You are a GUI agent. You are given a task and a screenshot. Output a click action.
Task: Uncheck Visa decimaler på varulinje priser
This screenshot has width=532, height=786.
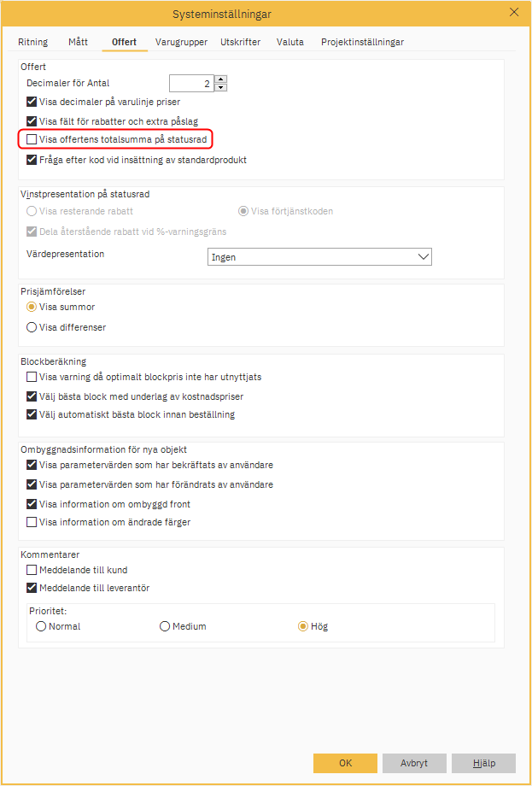32,102
